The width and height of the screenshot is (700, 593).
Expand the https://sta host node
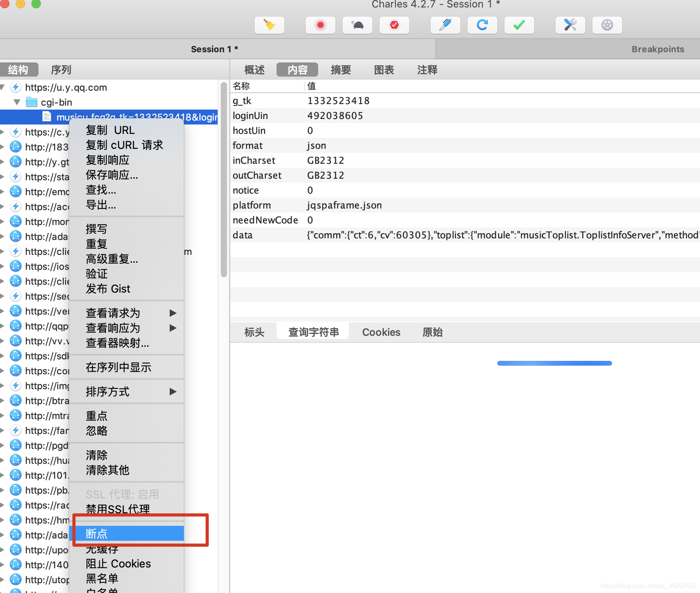point(2,177)
